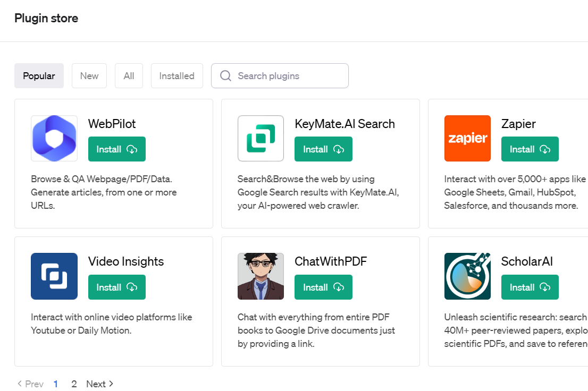Go to the Prev page

point(30,384)
